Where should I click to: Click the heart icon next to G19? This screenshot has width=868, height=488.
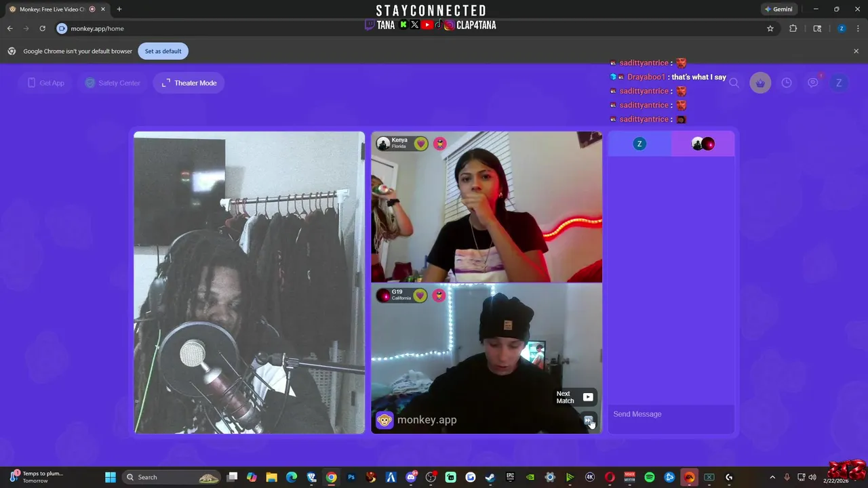420,296
